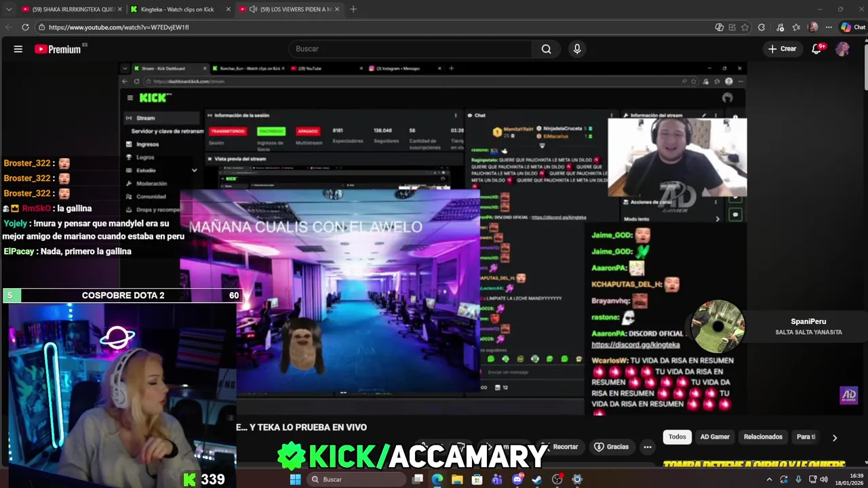This screenshot has width=868, height=488.
Task: Open the Edge profile picture
Action: coord(813,27)
